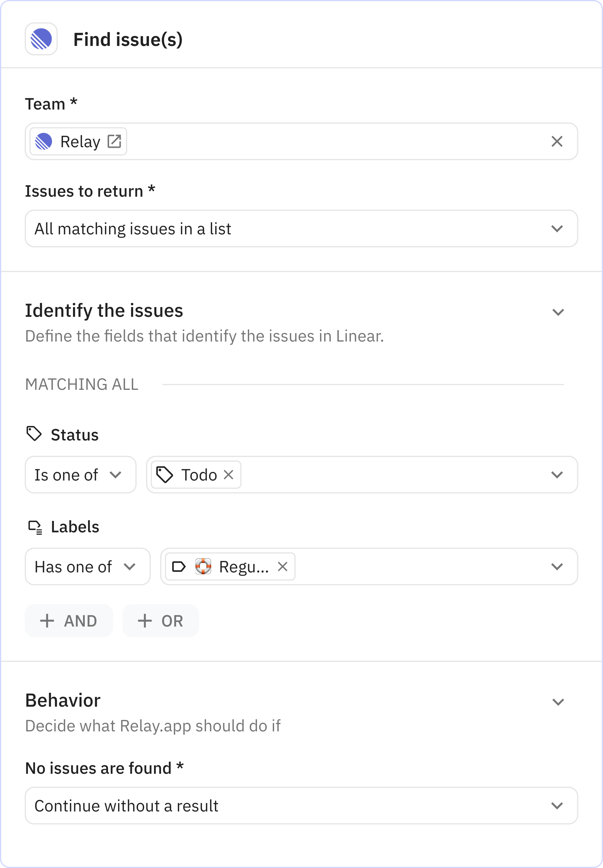Screen dimensions: 603x868
Task: Remove the "Regu..." label chip
Action: point(282,566)
